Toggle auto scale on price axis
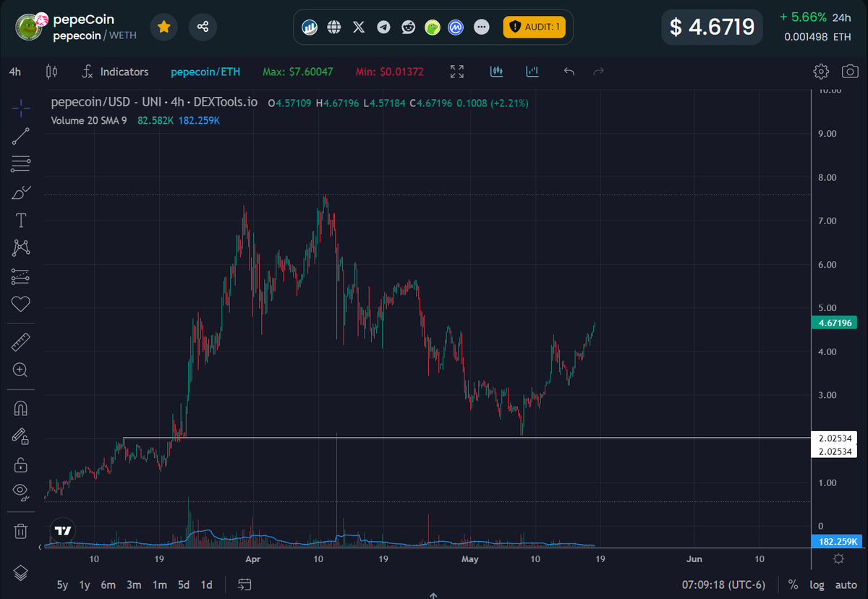This screenshot has width=868, height=599. pyautogui.click(x=846, y=585)
